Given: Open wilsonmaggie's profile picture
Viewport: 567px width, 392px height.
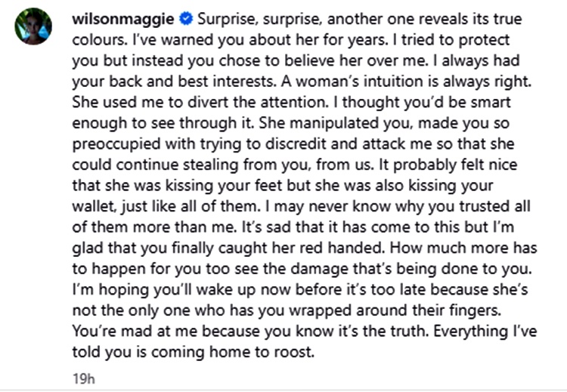Looking at the screenshot, I should (x=33, y=26).
